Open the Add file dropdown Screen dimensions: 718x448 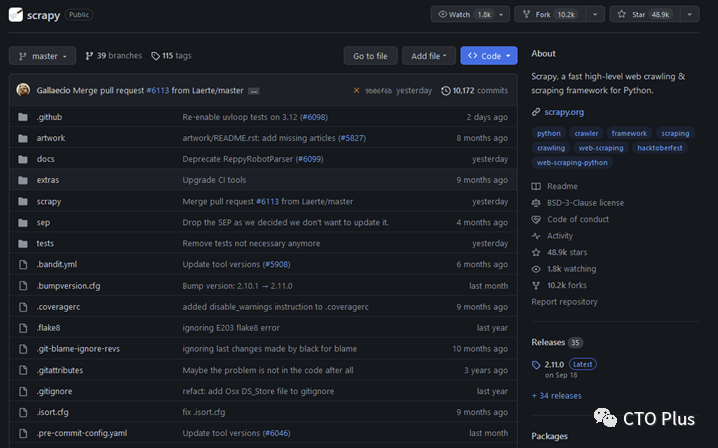pos(429,56)
